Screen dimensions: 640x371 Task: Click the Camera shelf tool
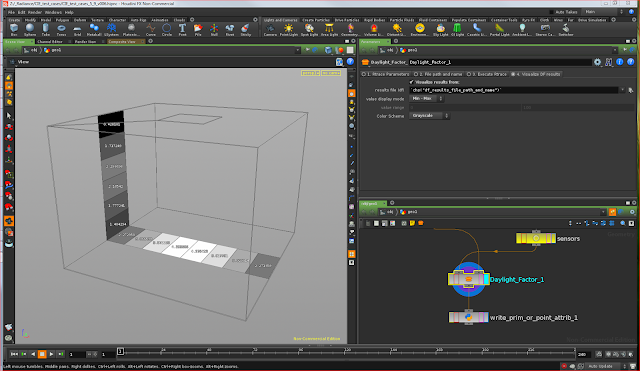point(270,29)
